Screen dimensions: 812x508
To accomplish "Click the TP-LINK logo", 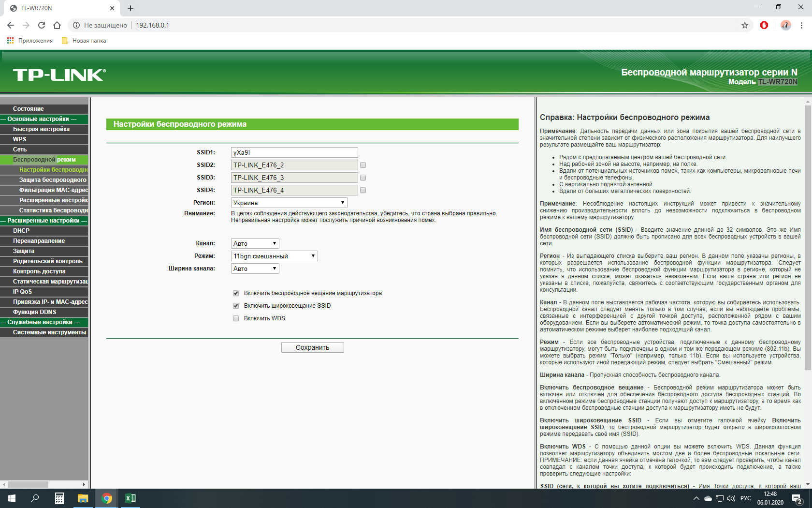I will pos(59,75).
